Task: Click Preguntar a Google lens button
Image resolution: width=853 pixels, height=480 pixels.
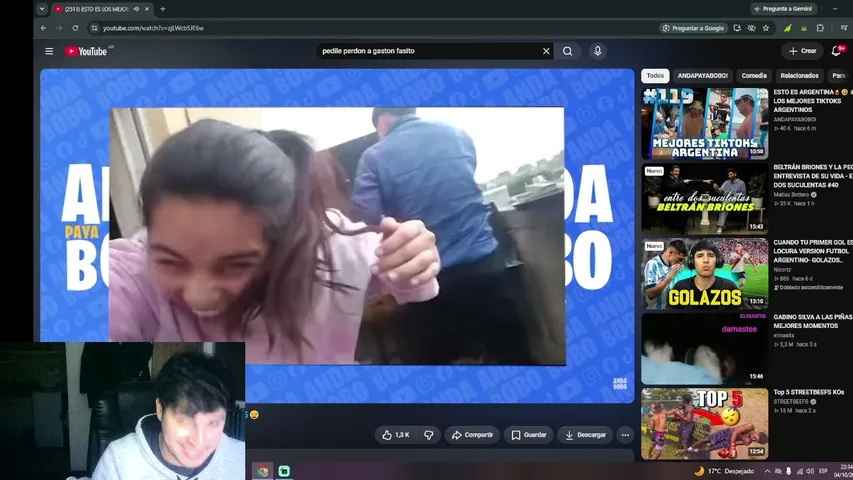Action: [693, 28]
